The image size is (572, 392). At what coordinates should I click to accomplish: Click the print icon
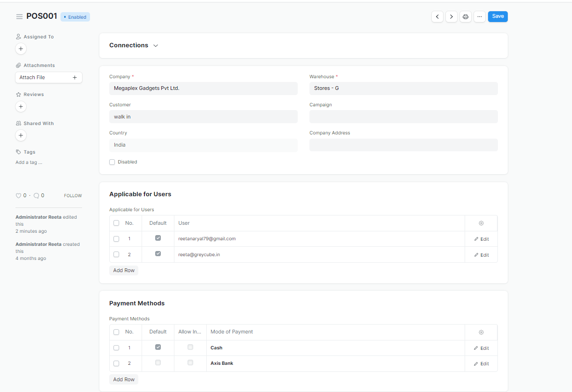[x=466, y=16]
